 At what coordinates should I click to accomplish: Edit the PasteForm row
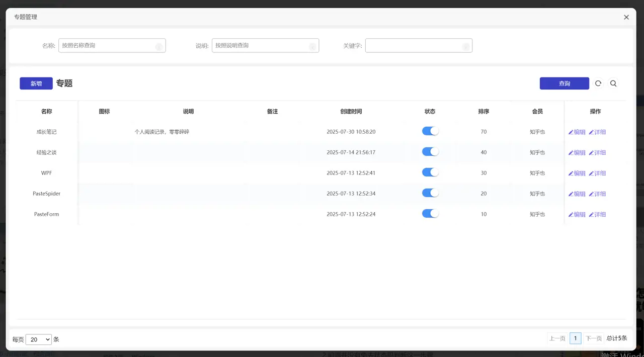[577, 215]
